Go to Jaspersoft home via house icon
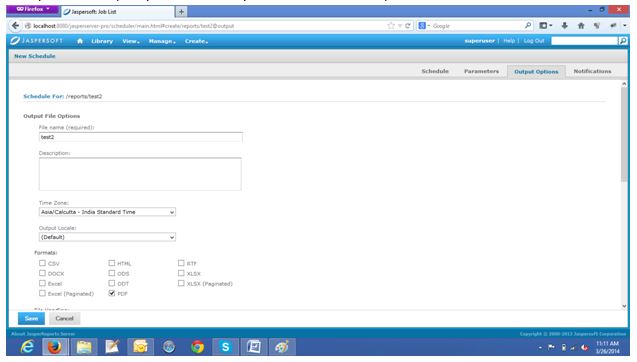 pos(80,41)
